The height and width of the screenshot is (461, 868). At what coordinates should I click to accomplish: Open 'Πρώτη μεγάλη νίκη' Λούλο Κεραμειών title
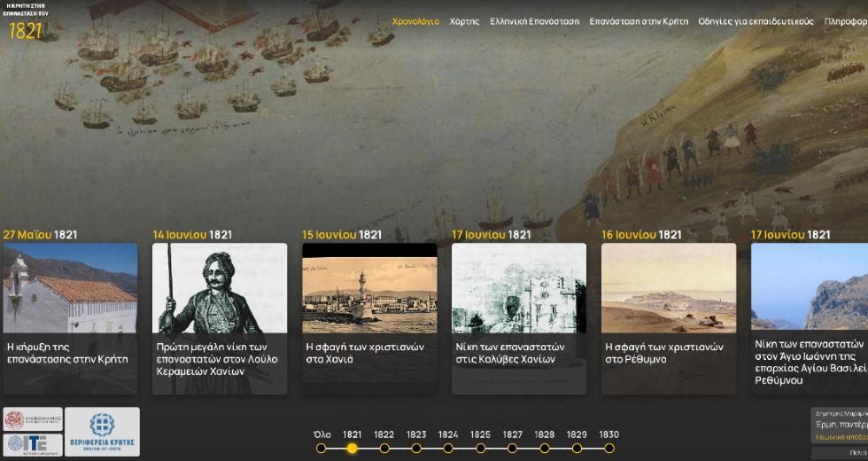pos(217,359)
